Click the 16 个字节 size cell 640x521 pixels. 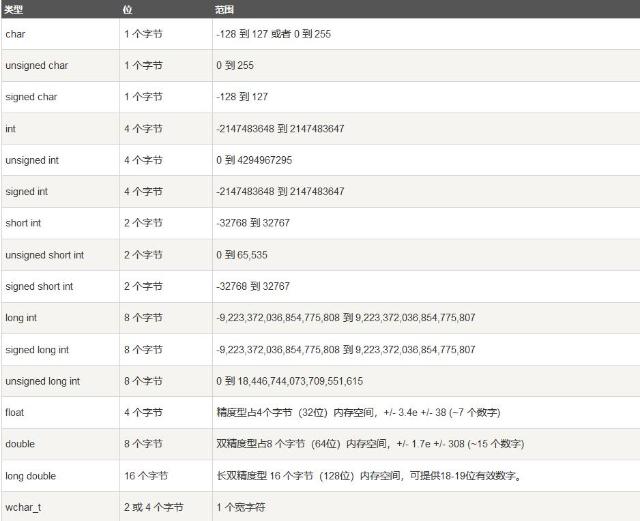click(x=146, y=475)
